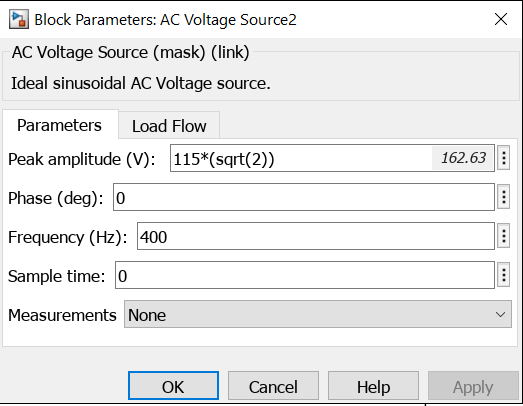523x406 pixels.
Task: Click the Simulink block icon in title bar
Action: coord(19,20)
